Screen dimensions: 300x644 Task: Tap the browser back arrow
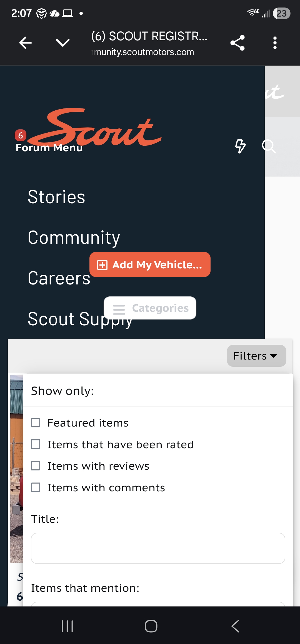point(25,43)
